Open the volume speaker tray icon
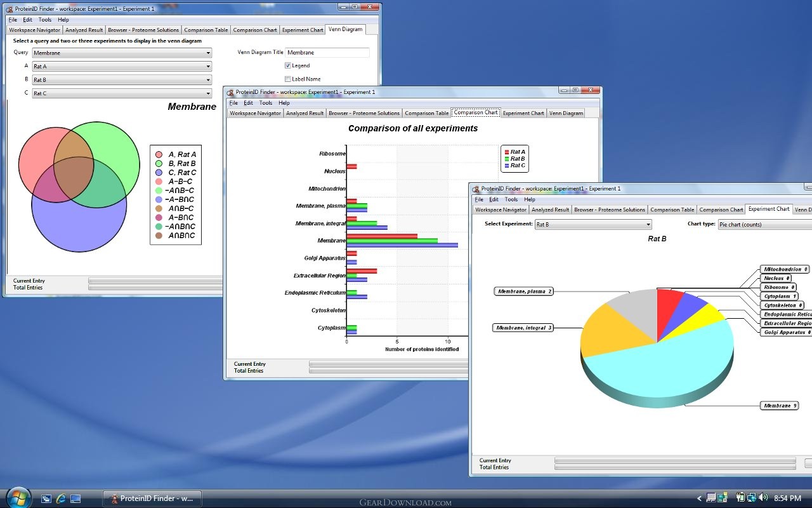Viewport: 812px width, 508px height. (x=763, y=498)
